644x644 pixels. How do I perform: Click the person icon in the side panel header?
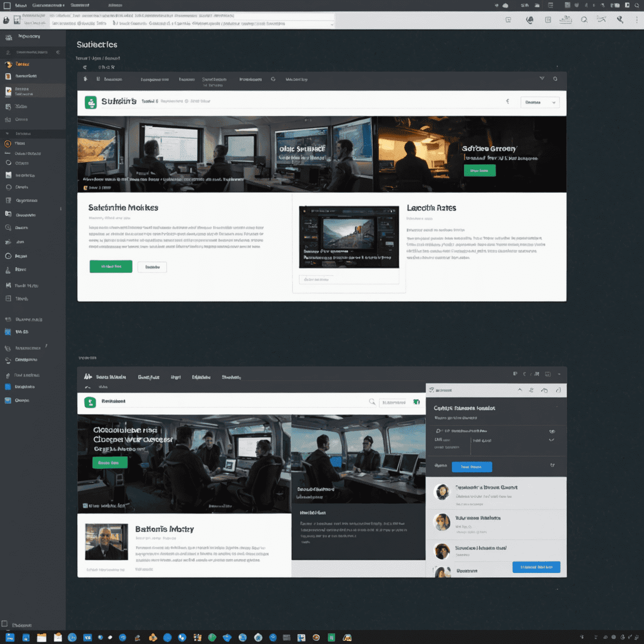pos(531,390)
